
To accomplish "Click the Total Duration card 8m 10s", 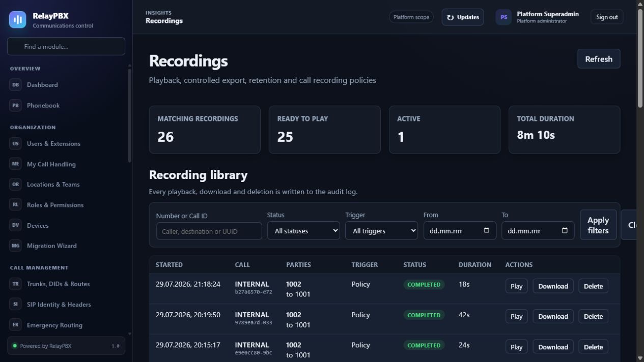I will click(565, 130).
